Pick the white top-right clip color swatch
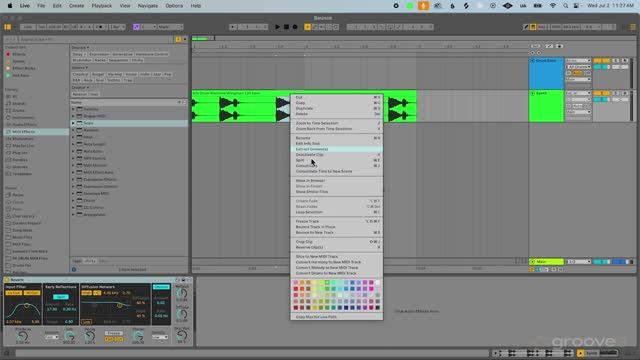Viewport: 640px width, 360px height. (x=378, y=282)
